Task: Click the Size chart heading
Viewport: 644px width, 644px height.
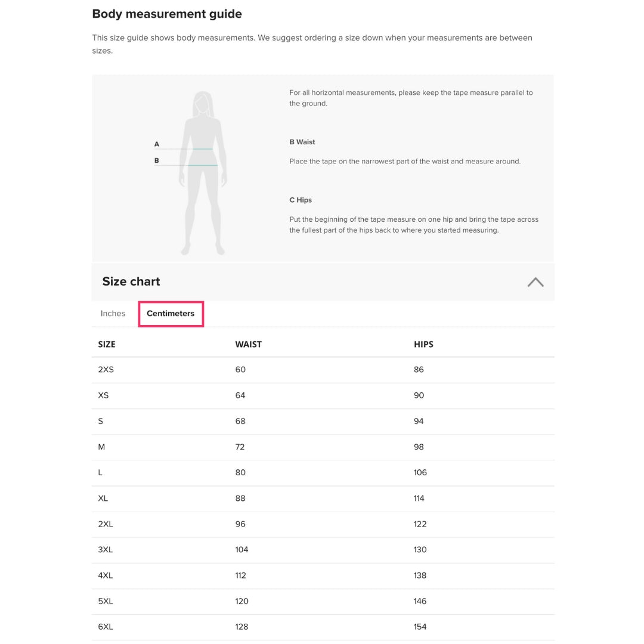Action: tap(131, 281)
